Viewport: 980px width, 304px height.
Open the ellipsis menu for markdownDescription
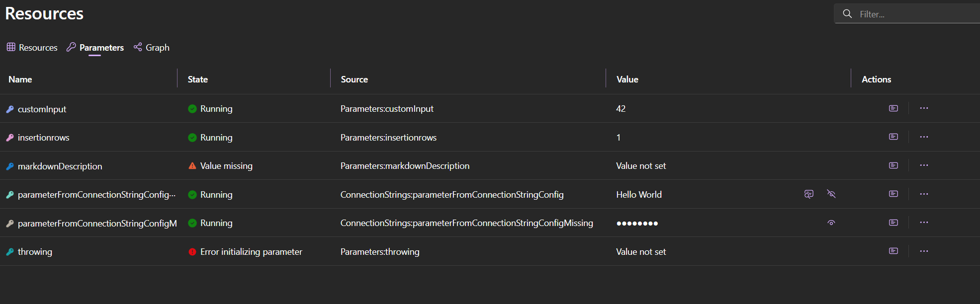[924, 165]
